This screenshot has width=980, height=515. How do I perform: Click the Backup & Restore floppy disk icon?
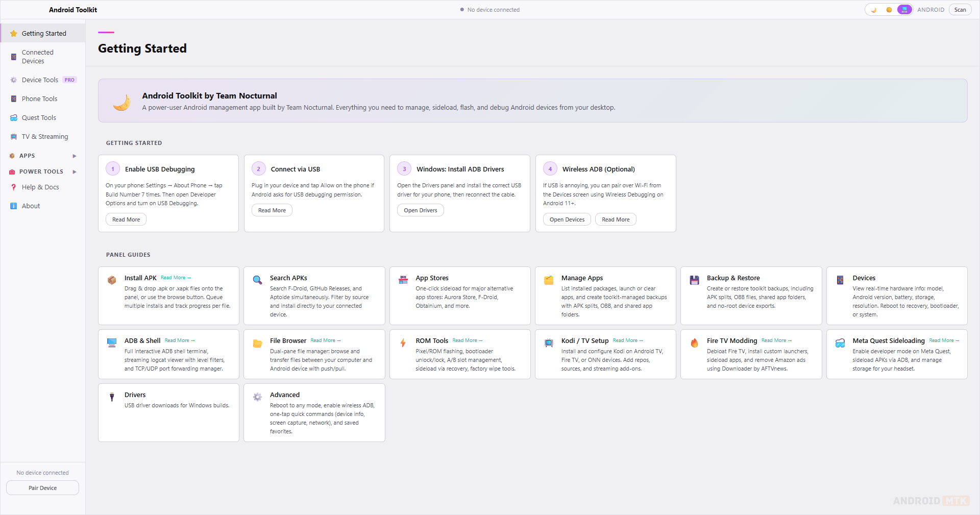point(694,280)
